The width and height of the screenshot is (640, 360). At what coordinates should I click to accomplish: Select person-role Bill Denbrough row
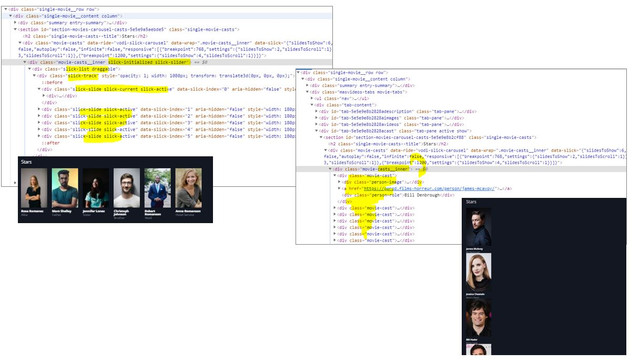tap(398, 195)
